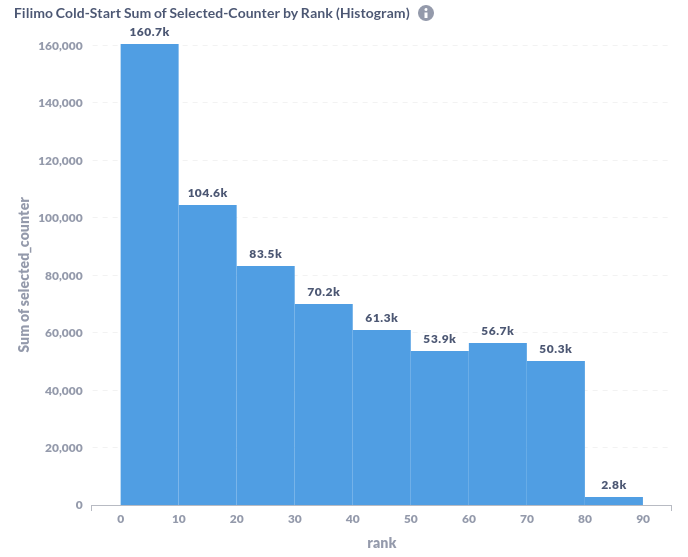This screenshot has width=688, height=557.
Task: Select the 50.3k value label
Action: pyautogui.click(x=556, y=349)
